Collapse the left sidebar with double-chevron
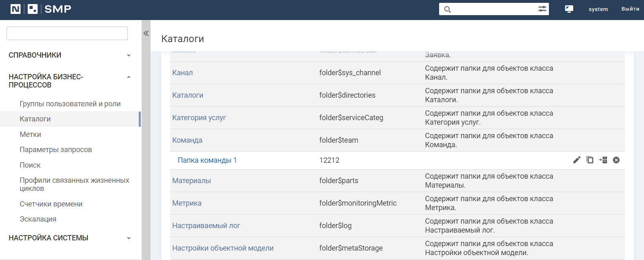 click(146, 34)
